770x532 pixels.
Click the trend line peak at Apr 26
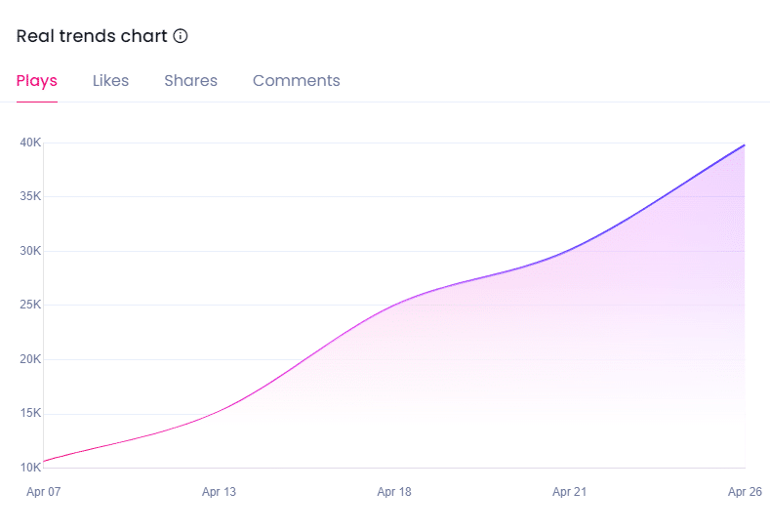[745, 144]
